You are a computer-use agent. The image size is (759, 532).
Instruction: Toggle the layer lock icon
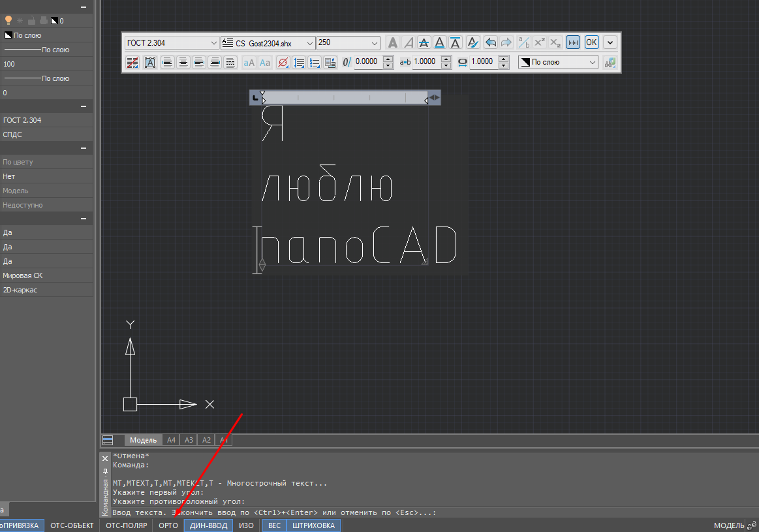(x=31, y=20)
